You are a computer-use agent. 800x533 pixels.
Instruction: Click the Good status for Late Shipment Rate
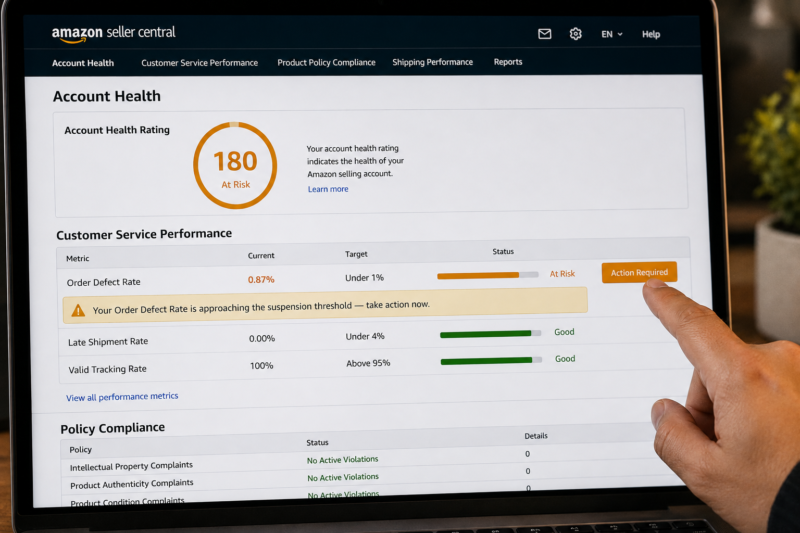point(564,332)
